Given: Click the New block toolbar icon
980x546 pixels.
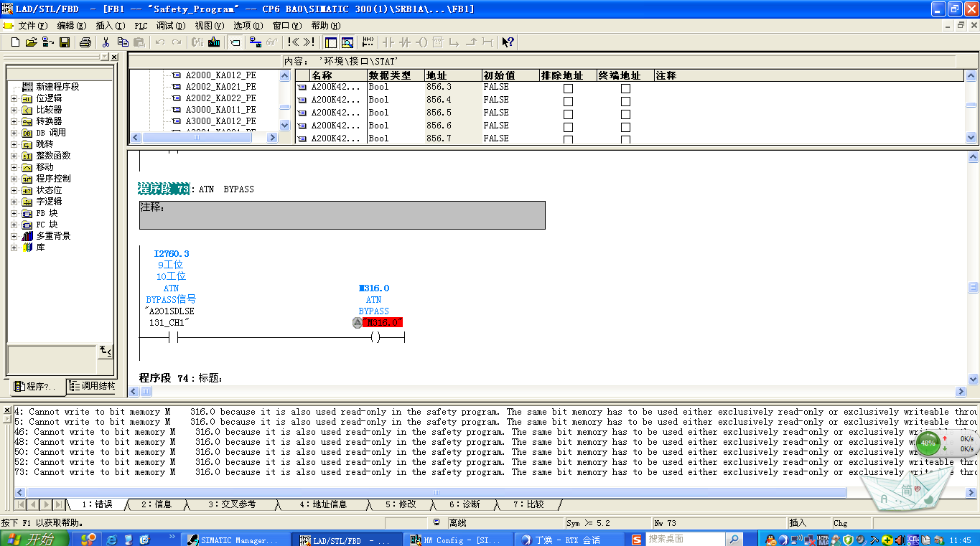Looking at the screenshot, I should pyautogui.click(x=15, y=42).
